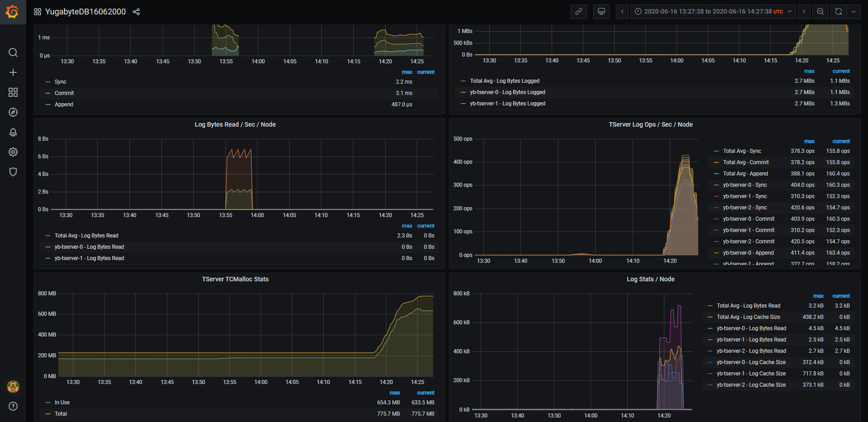
Task: Open the Log Bytes Read panel title menu
Action: tap(235, 124)
